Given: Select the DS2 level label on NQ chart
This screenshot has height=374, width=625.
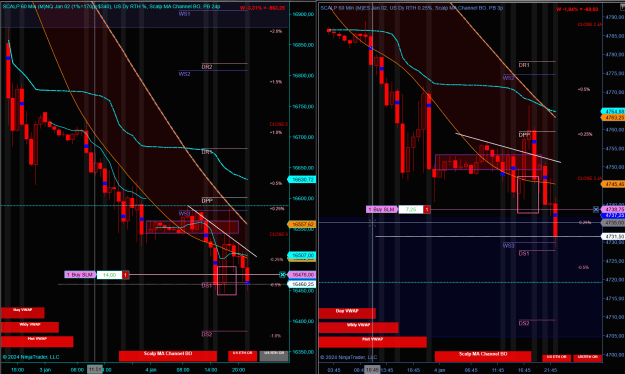Looking at the screenshot, I should click(207, 334).
